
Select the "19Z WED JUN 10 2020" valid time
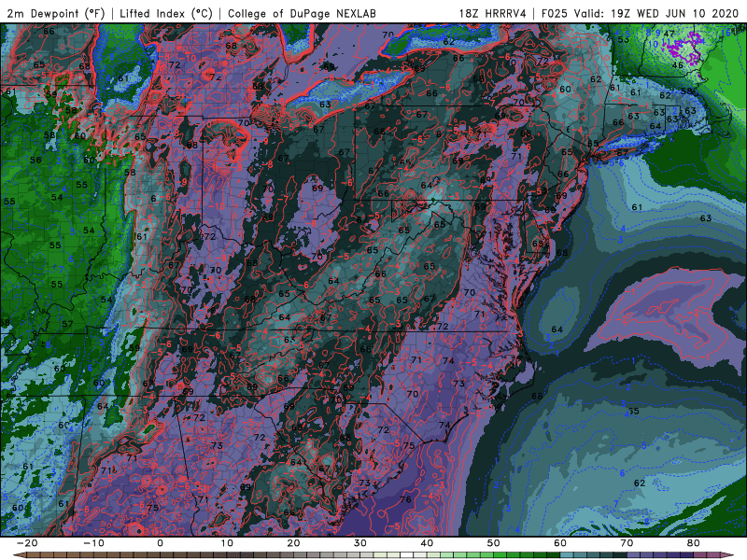675,13
